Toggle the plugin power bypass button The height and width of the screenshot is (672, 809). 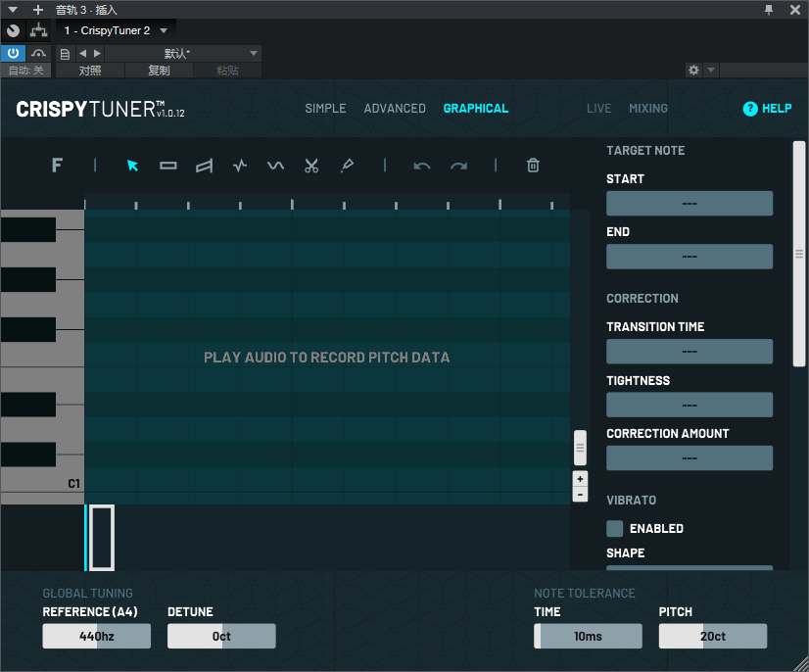click(x=13, y=53)
